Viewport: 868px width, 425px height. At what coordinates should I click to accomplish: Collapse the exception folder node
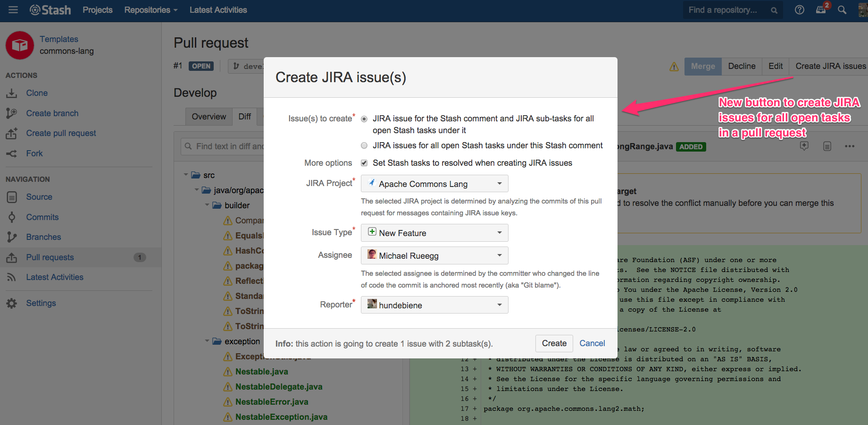click(x=207, y=341)
